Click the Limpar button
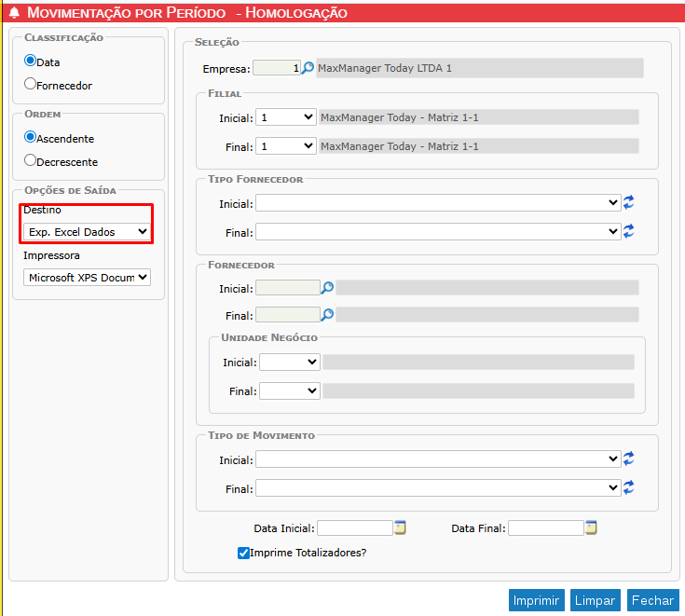Image resolution: width=685 pixels, height=616 pixels. tap(595, 601)
